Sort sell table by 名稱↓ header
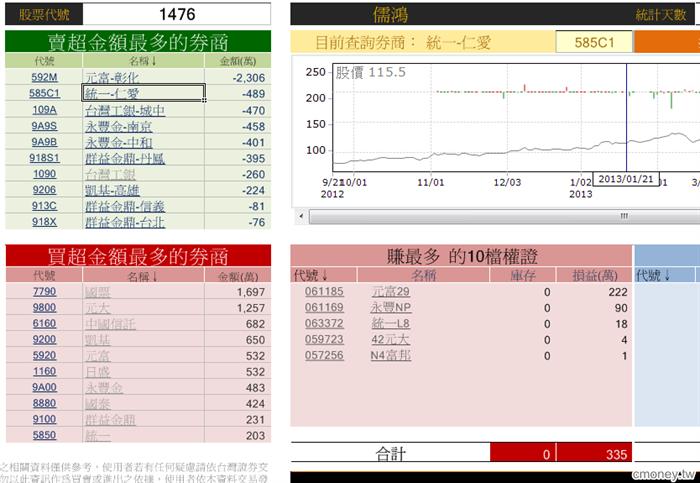Screen dimensions: 700x483 143,61
